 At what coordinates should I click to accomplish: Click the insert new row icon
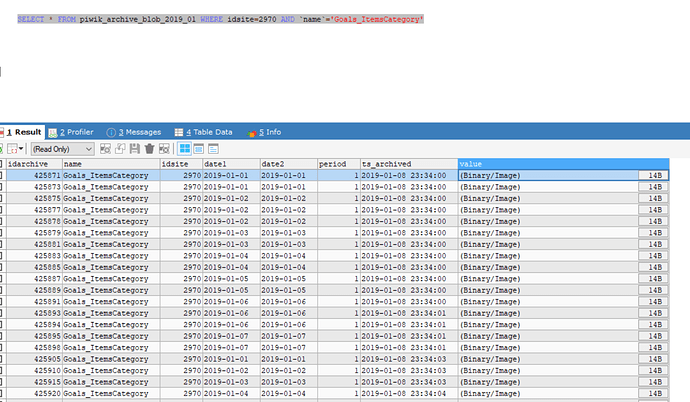click(x=105, y=149)
